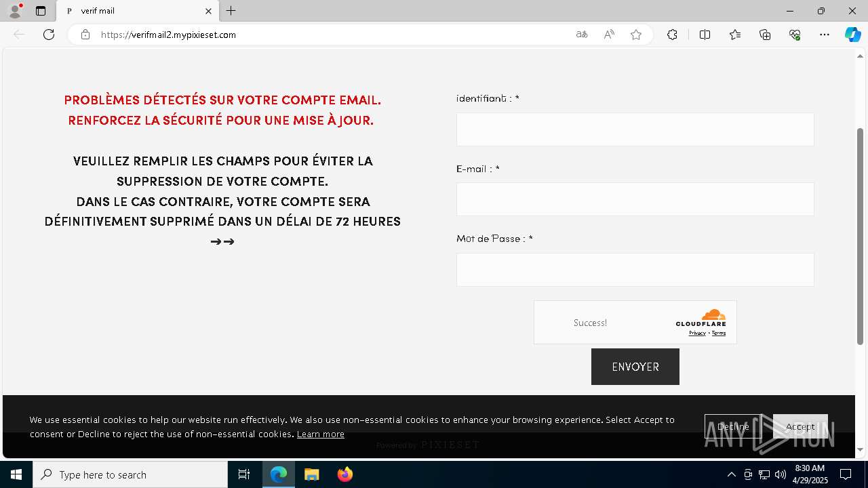
Task: Click the taskbar search box
Action: click(130, 474)
